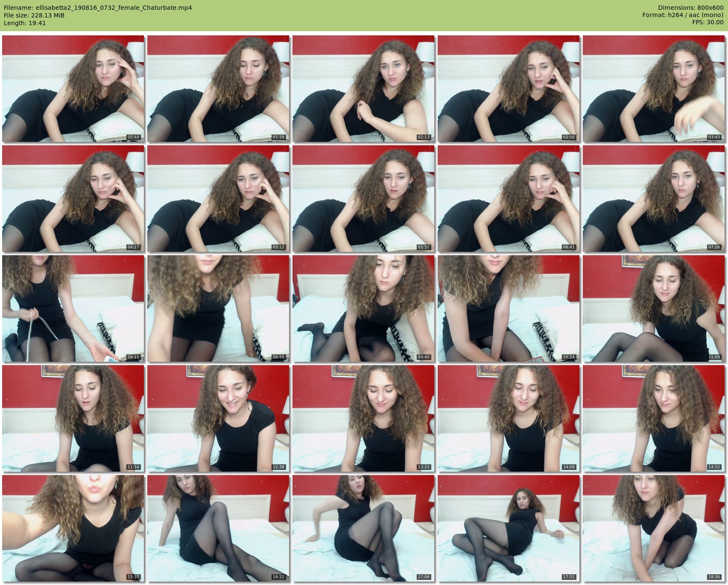Select the thumbnail timestamped 05:12

(x=218, y=199)
